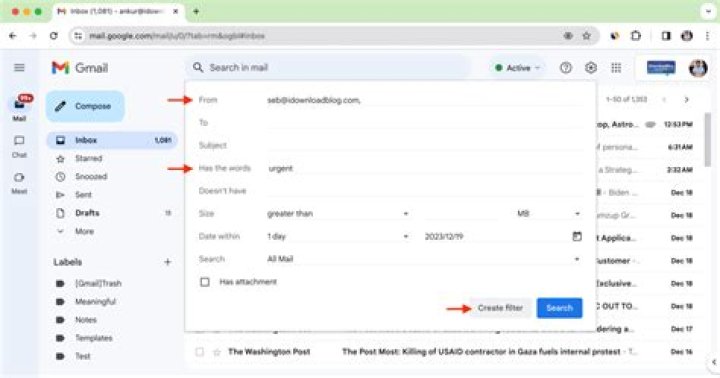Click the browser Back arrow
The width and height of the screenshot is (720, 378).
[x=12, y=36]
